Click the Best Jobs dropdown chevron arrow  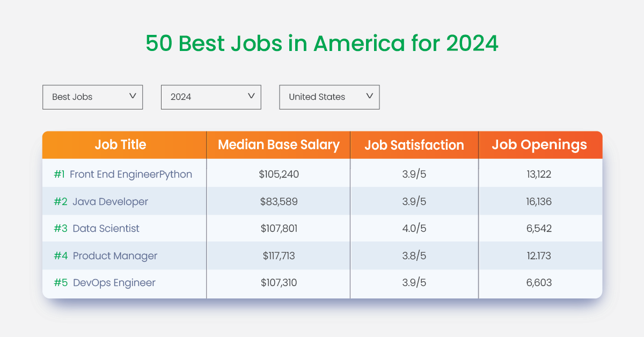coord(133,97)
